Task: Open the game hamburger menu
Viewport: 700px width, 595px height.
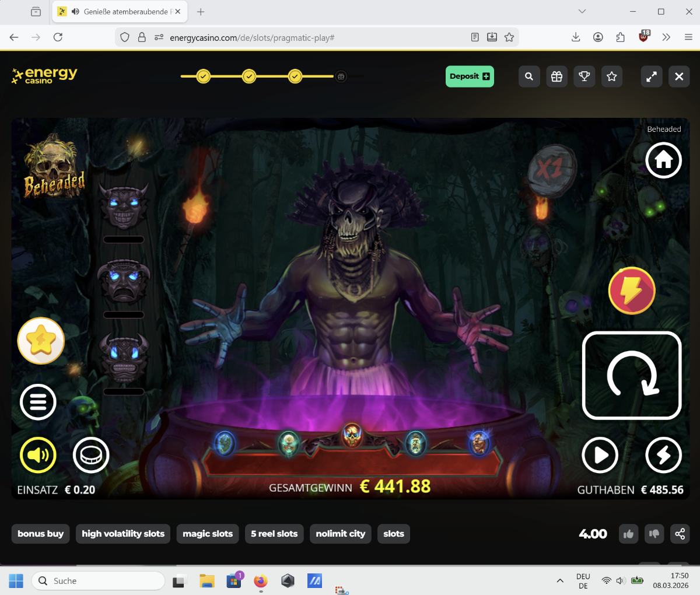Action: [38, 402]
